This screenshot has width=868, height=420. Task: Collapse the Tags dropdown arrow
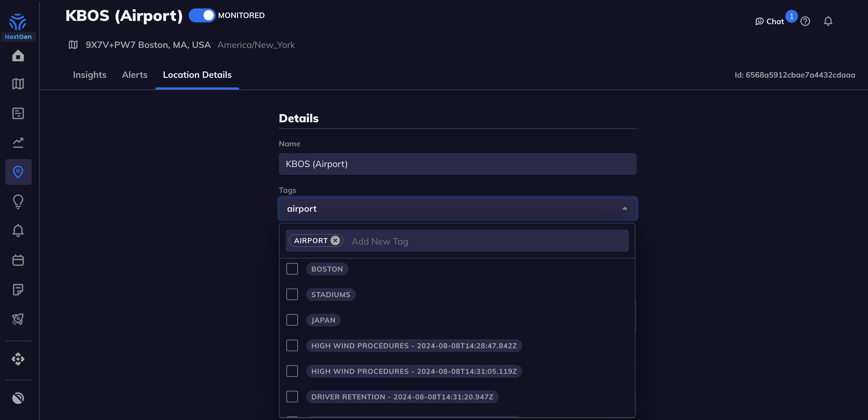tap(625, 209)
